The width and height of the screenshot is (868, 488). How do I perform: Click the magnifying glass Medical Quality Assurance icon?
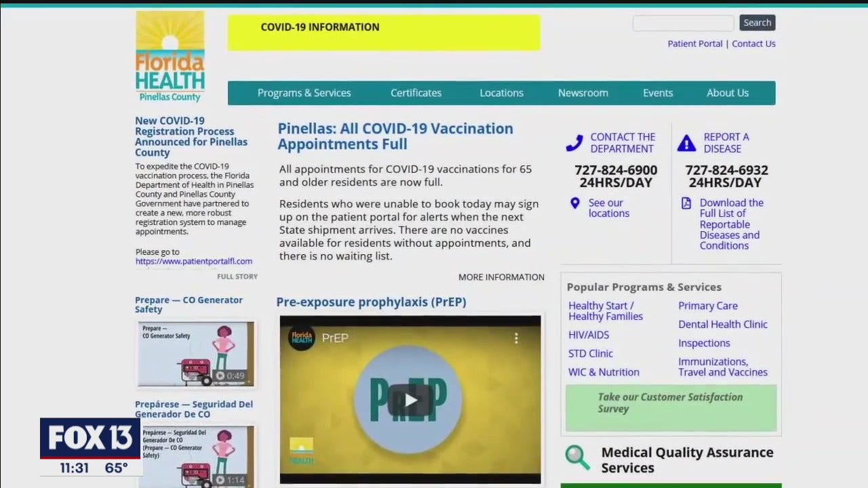click(578, 458)
